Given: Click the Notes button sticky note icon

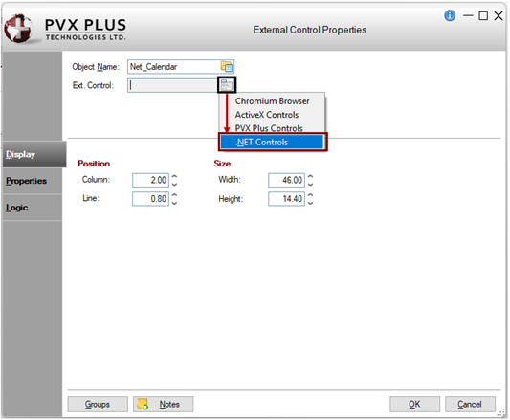Looking at the screenshot, I should (x=143, y=404).
